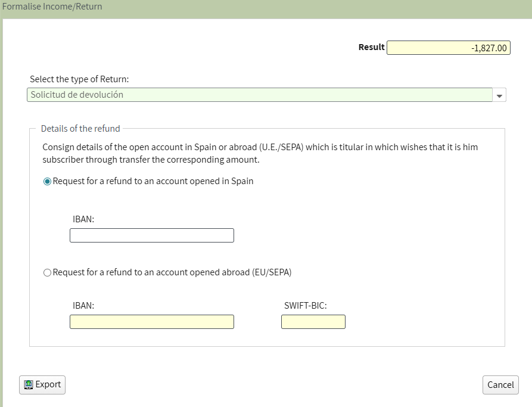
Task: Click the 'IBAN:' label under the Spain option
Action: pyautogui.click(x=83, y=219)
